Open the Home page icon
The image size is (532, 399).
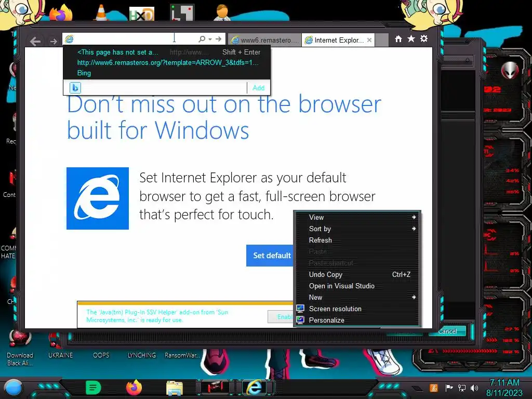point(398,39)
